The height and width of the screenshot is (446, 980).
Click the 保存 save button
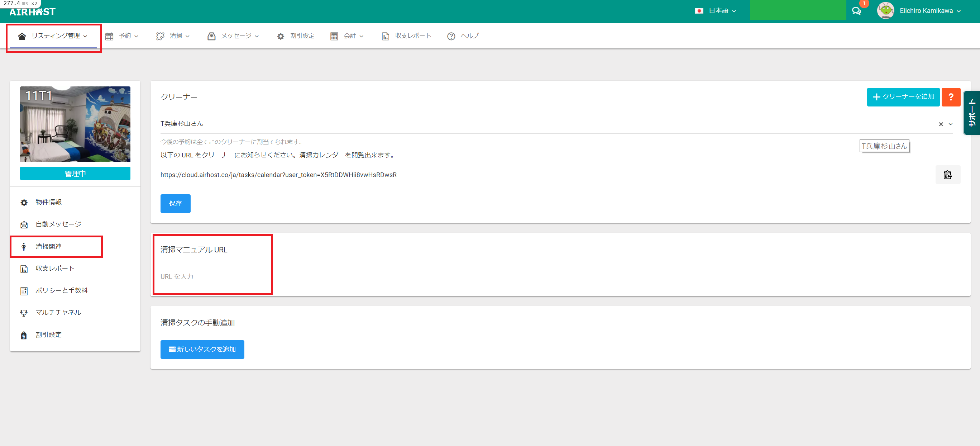click(x=175, y=203)
